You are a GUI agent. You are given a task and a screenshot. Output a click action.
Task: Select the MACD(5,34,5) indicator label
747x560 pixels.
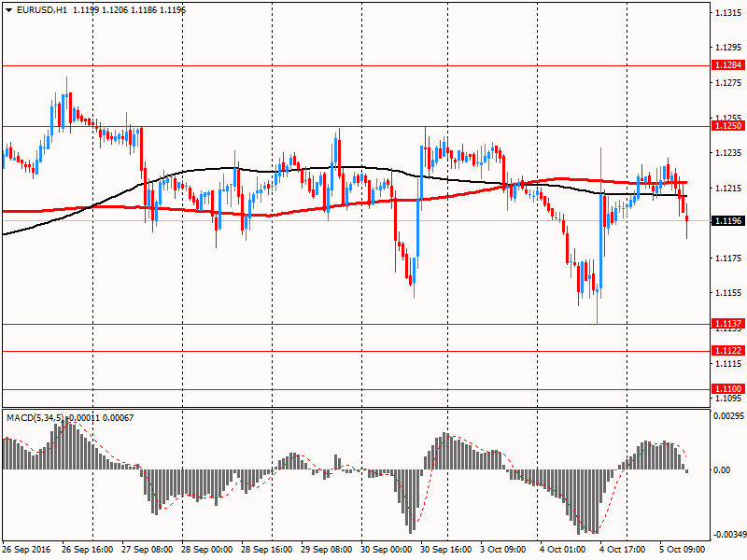point(35,418)
